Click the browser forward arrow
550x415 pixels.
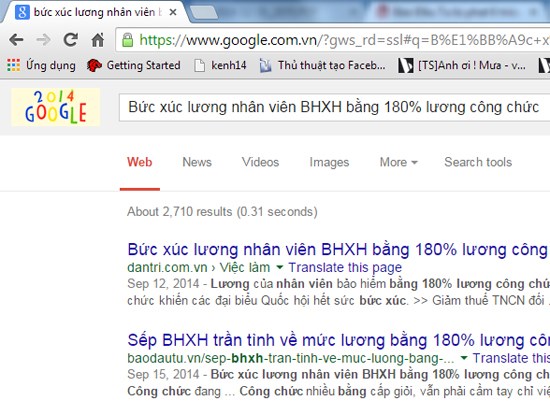pyautogui.click(x=43, y=40)
